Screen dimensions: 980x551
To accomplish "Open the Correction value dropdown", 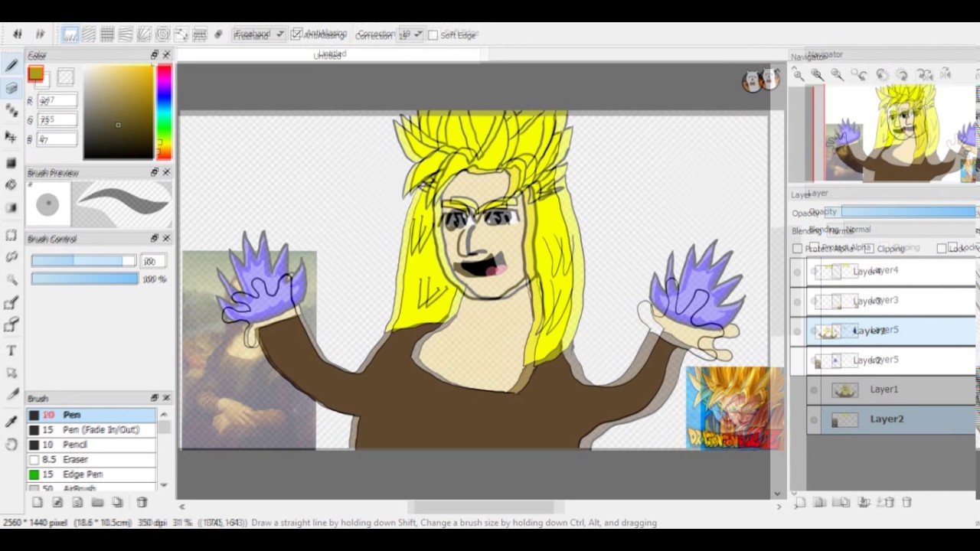I will point(410,35).
